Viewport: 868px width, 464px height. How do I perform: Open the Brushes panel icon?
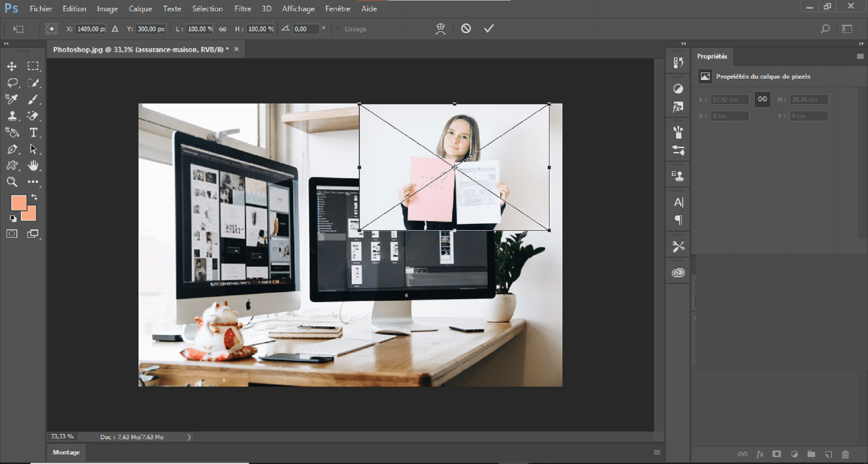678,132
